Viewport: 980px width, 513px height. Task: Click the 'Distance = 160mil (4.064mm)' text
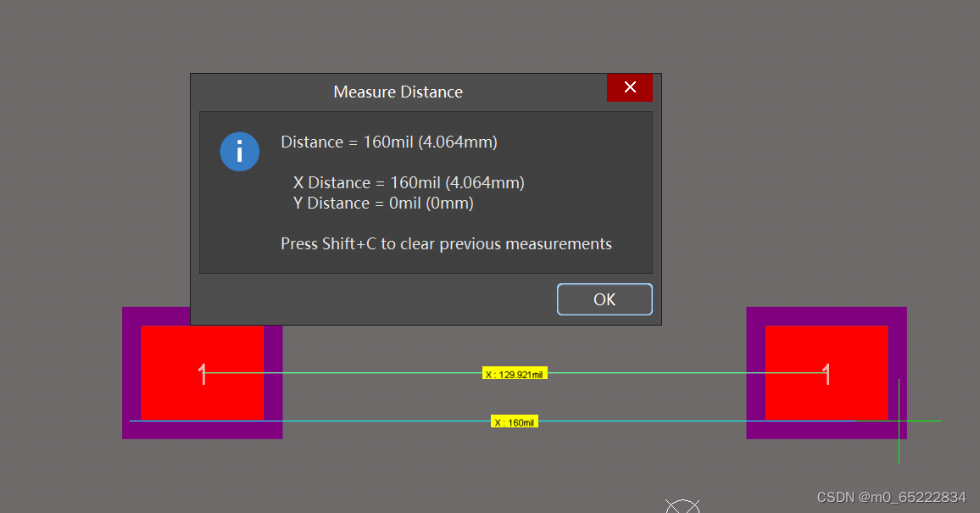(389, 142)
